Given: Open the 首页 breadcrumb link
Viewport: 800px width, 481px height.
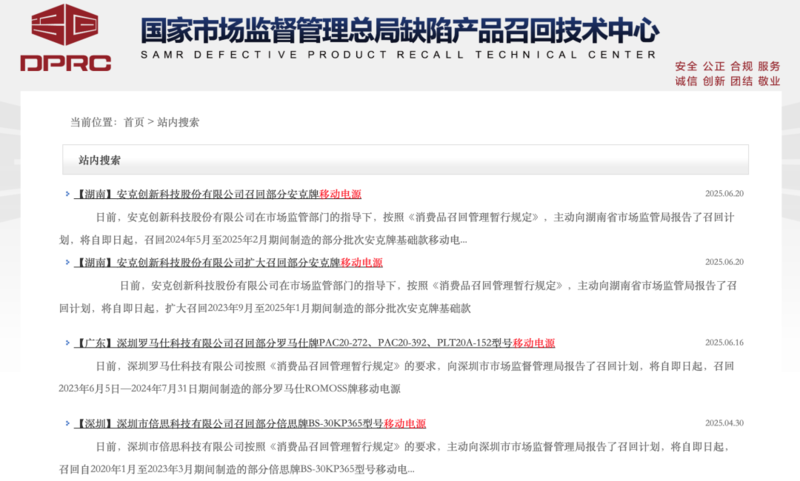Looking at the screenshot, I should click(x=134, y=122).
